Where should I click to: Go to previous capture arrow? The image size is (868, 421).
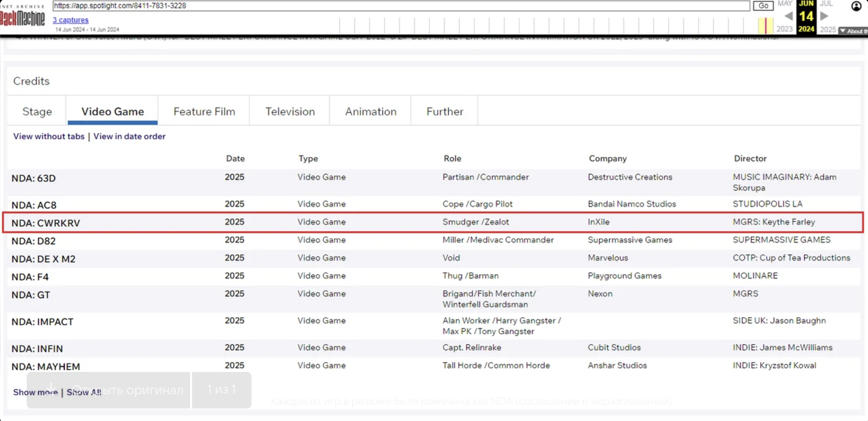[788, 16]
